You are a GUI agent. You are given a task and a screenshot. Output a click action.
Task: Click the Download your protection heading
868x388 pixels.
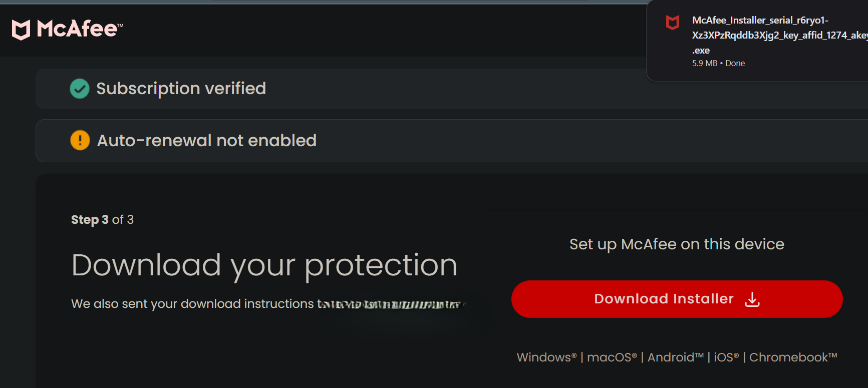(264, 265)
